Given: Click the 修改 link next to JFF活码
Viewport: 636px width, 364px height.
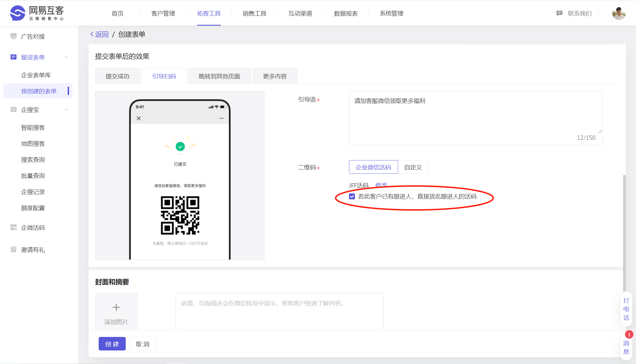Looking at the screenshot, I should [x=381, y=185].
